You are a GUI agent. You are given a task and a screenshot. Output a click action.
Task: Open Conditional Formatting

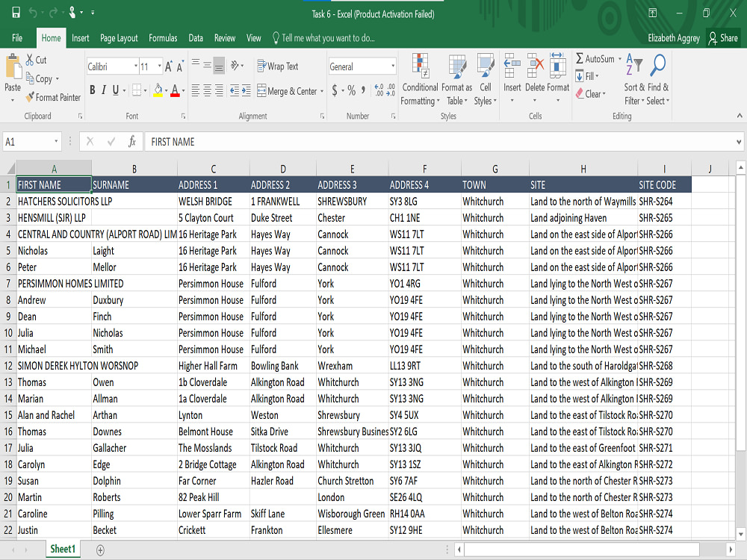click(x=420, y=79)
